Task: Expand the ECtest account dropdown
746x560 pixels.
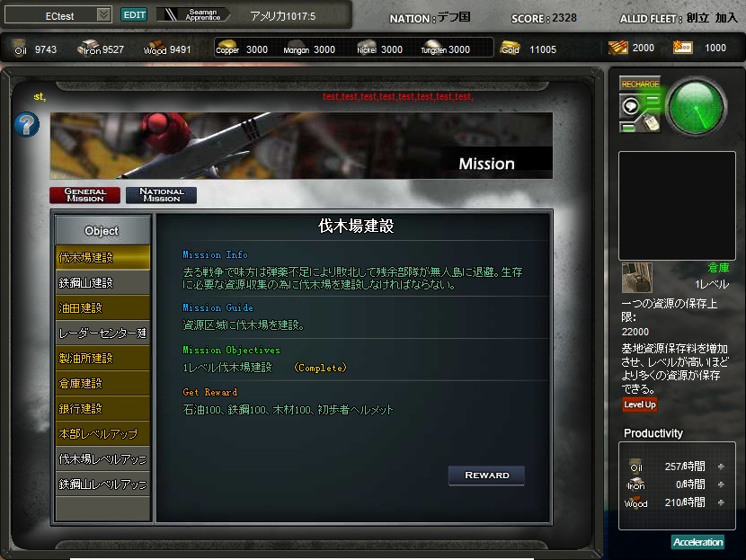Action: (x=103, y=15)
